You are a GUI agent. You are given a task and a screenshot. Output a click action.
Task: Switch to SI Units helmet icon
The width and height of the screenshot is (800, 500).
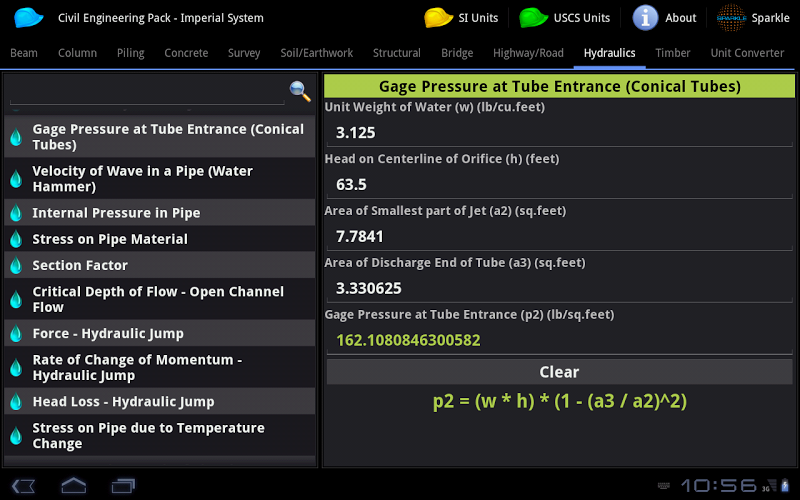[x=438, y=18]
